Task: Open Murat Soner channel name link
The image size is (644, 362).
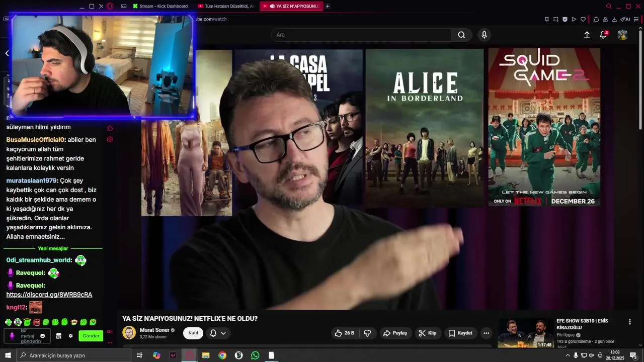Action: tap(154, 330)
